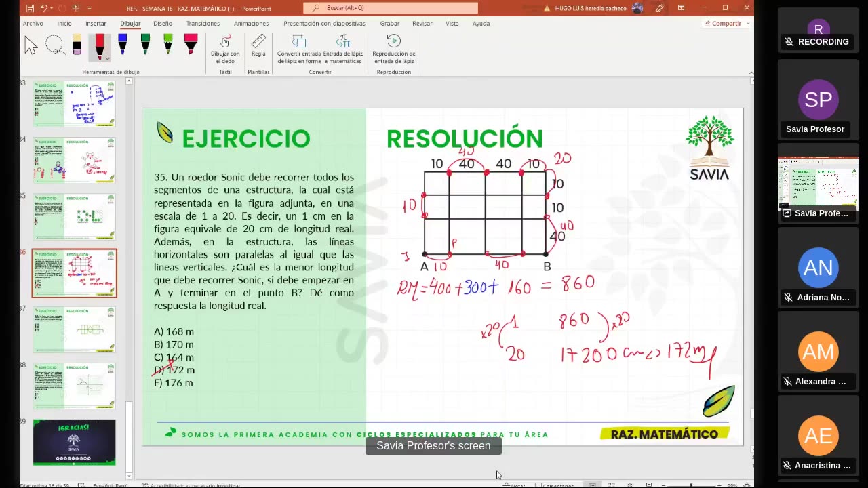Switch to the Inicio tab
The image size is (868, 488).
pyautogui.click(x=64, y=24)
